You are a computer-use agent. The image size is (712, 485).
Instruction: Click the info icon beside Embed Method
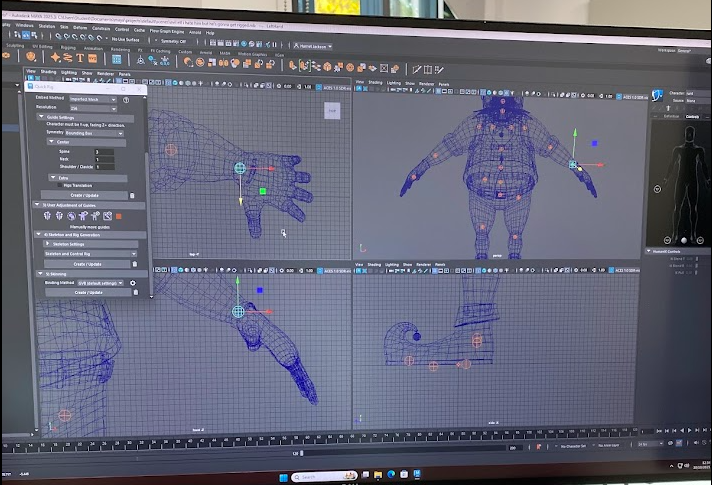tap(126, 100)
